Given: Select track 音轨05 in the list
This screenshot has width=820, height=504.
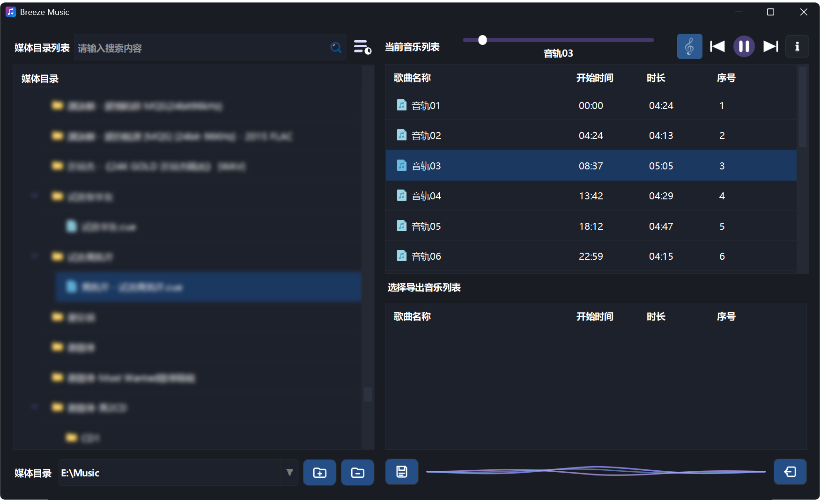Looking at the screenshot, I should point(426,226).
